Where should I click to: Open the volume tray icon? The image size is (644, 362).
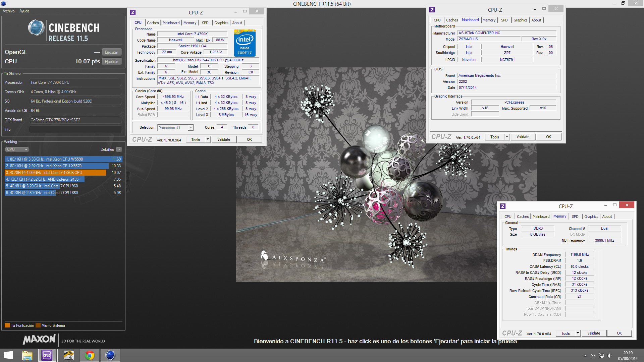pos(609,356)
